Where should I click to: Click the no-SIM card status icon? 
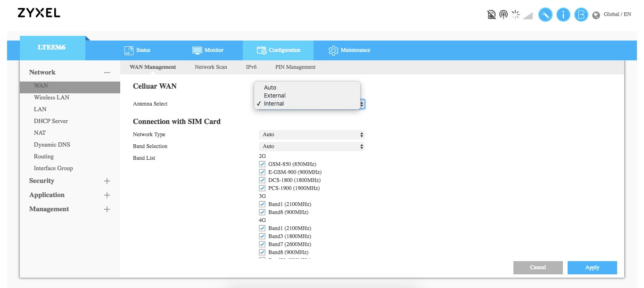pos(492,15)
